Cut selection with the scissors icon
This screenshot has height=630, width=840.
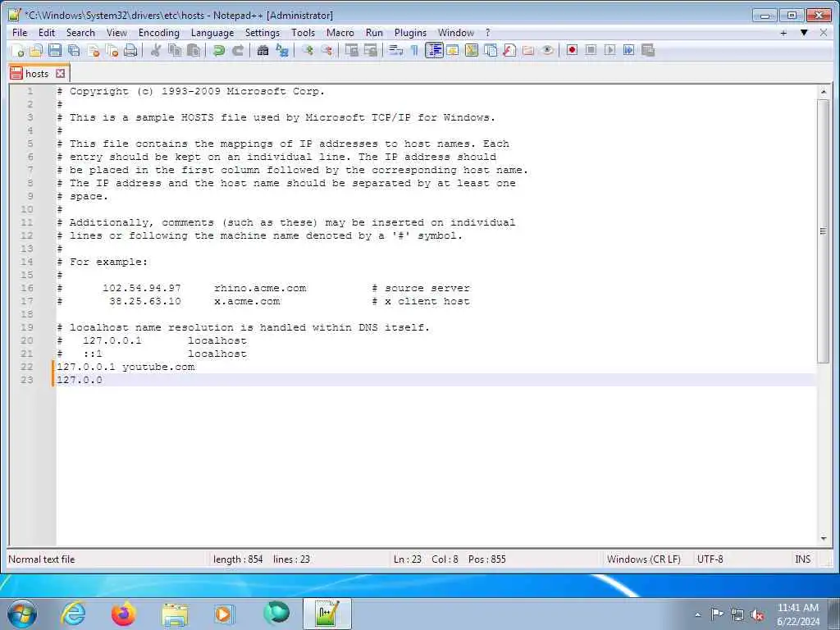click(156, 50)
